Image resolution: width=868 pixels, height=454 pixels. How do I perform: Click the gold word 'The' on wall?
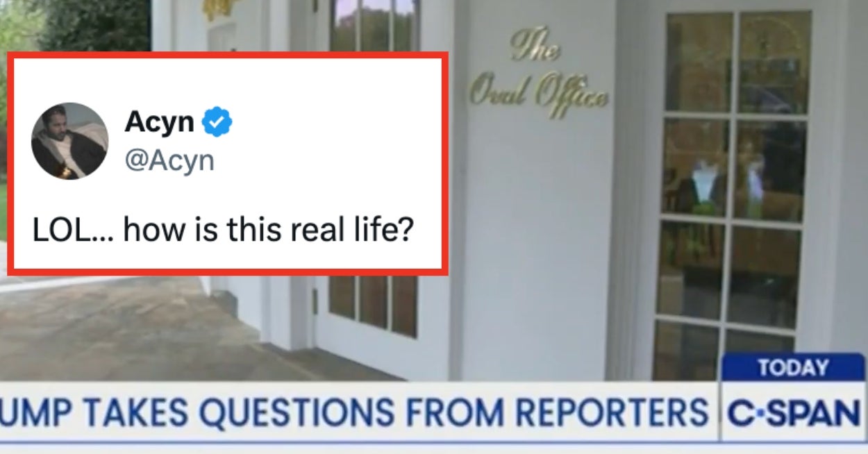[535, 47]
